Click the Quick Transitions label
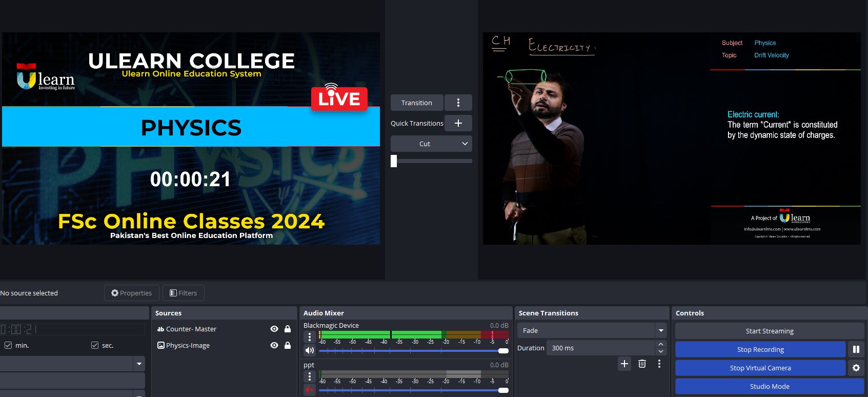868x397 pixels. (x=417, y=123)
